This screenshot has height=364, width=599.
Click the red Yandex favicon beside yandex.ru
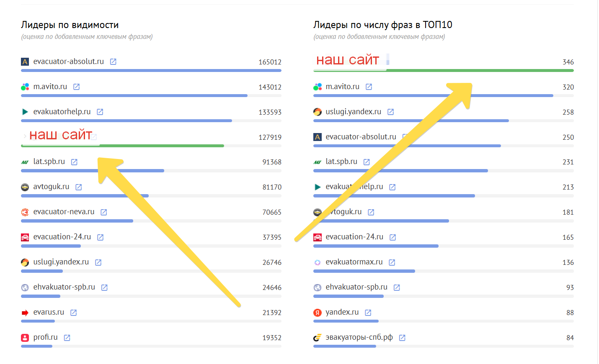pos(318,313)
